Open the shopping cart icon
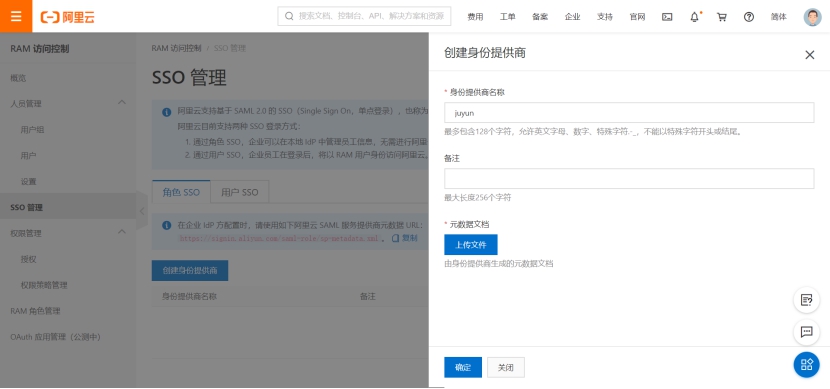 click(721, 16)
